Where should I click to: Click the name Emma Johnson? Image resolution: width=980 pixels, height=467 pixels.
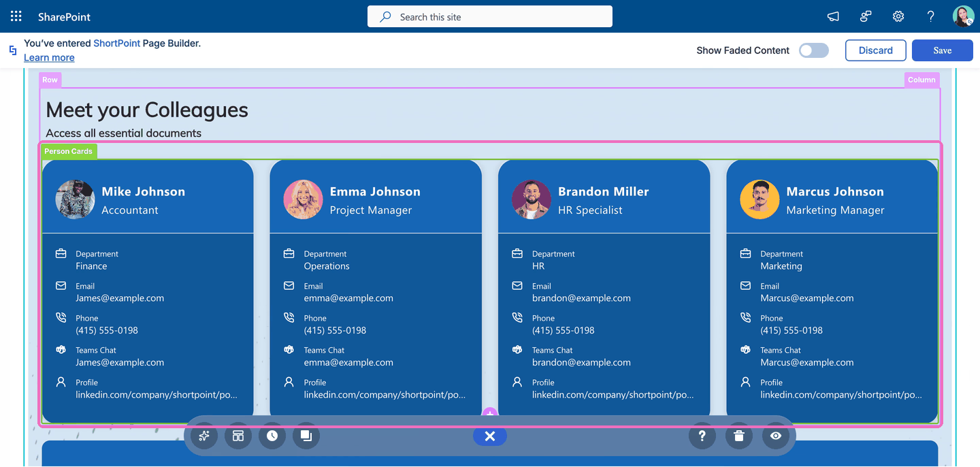[375, 191]
